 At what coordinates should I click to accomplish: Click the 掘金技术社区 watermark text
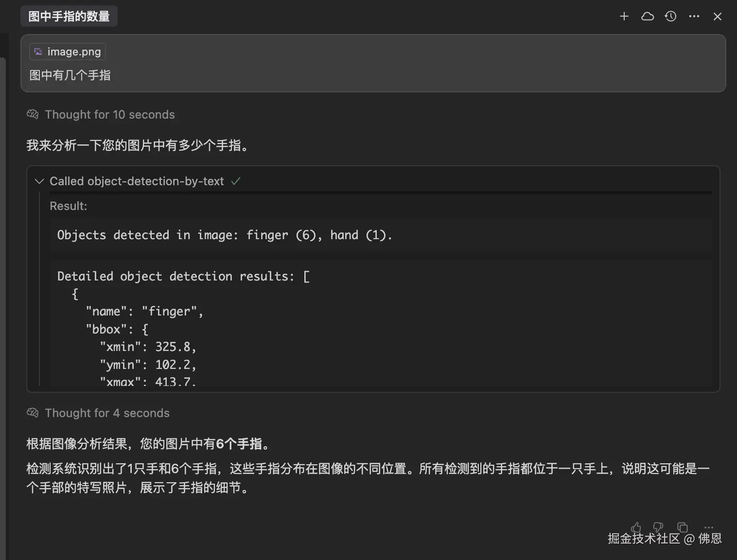tap(643, 539)
